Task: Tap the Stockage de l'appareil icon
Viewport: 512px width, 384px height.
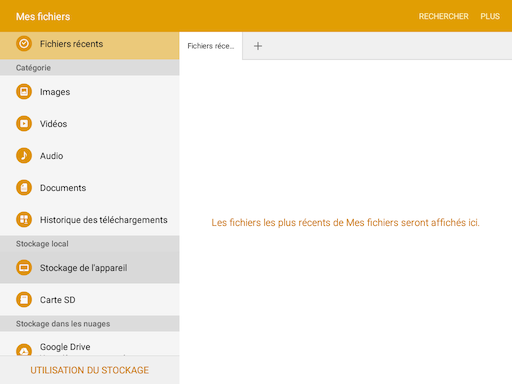Action: click(x=24, y=268)
